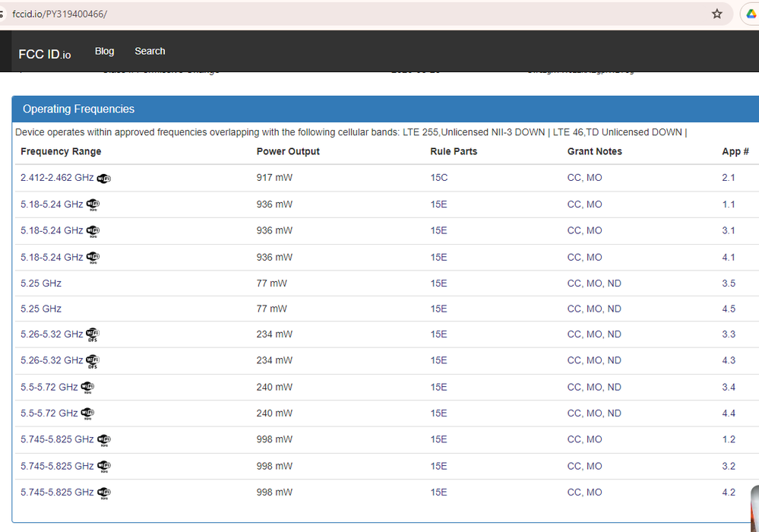Screen dimensions: 759x532
Task: Open the Google Drive extension icon
Action: (x=749, y=14)
